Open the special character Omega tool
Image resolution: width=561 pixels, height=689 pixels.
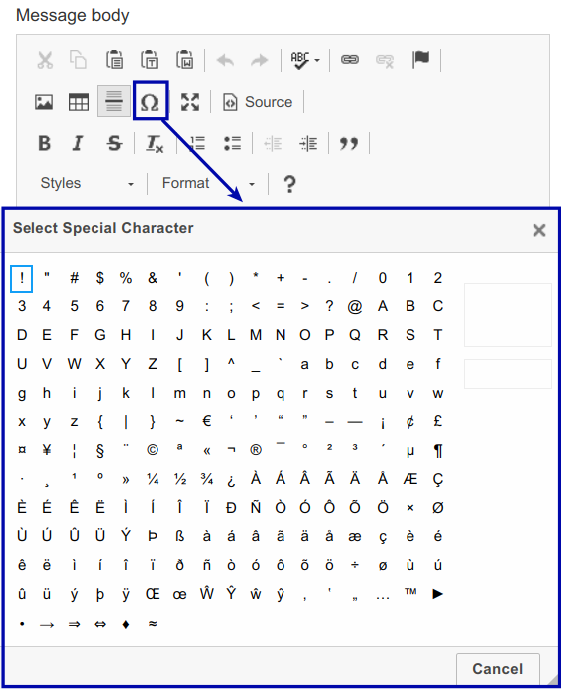point(150,102)
